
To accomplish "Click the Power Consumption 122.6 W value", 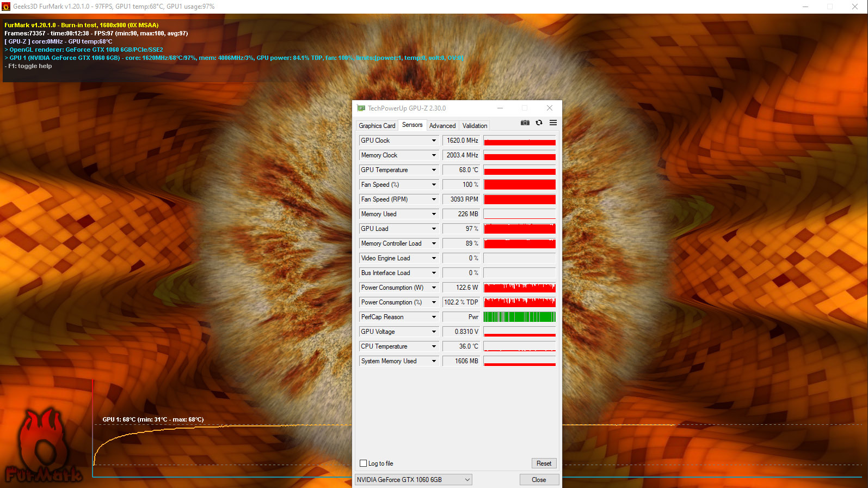I will coord(461,288).
